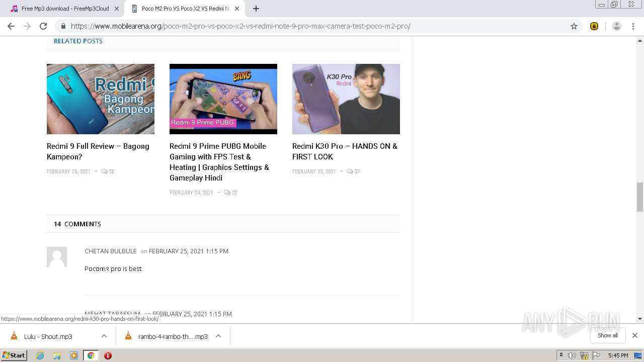
Task: Open the Windows Start menu
Action: click(14, 355)
